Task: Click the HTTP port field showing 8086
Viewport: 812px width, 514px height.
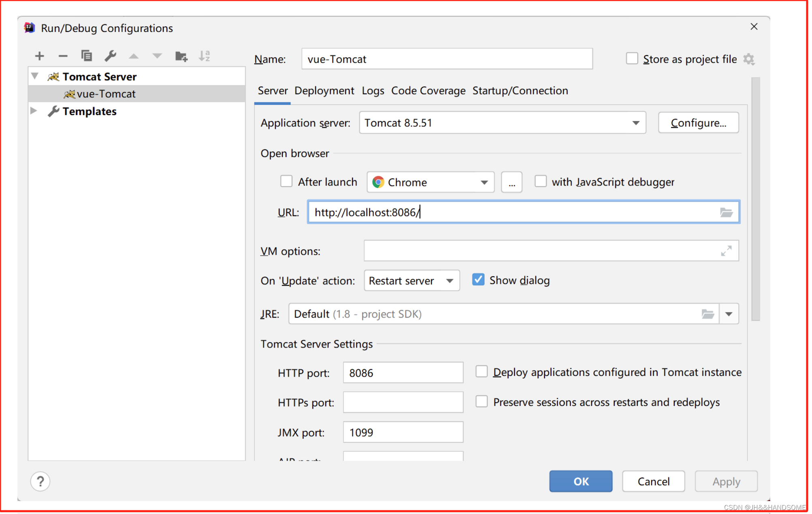Action: pyautogui.click(x=403, y=373)
